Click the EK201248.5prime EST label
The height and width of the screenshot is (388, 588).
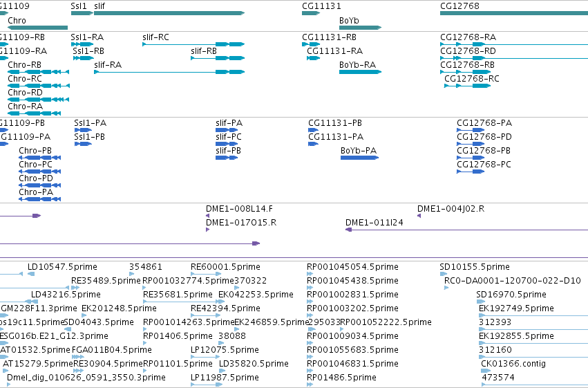click(120, 309)
